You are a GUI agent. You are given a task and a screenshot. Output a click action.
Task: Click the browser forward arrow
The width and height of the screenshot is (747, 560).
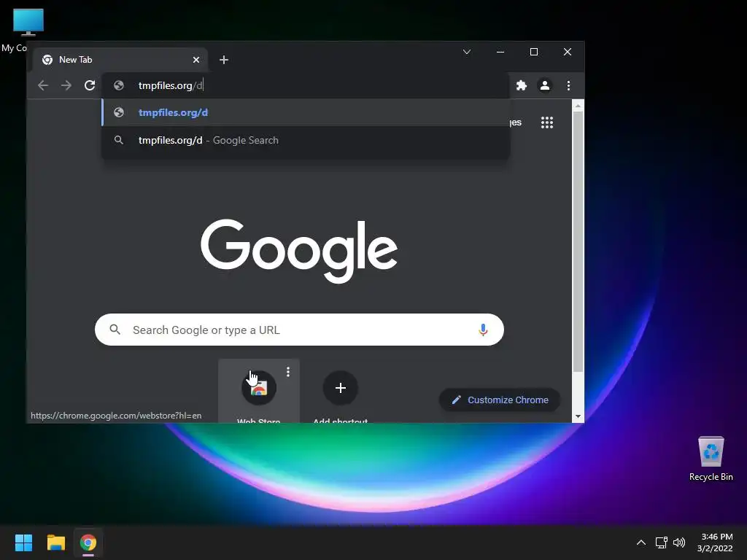(x=66, y=85)
